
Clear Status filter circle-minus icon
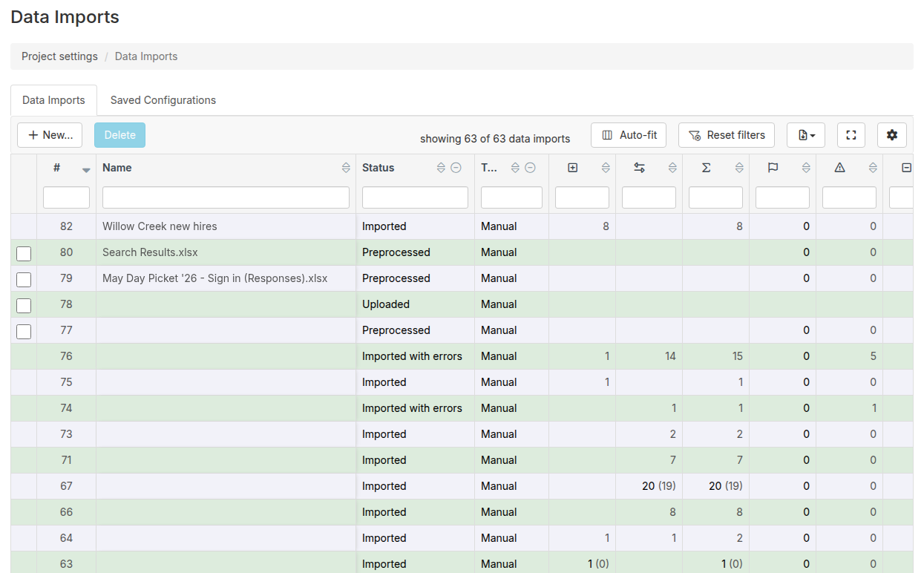click(456, 168)
